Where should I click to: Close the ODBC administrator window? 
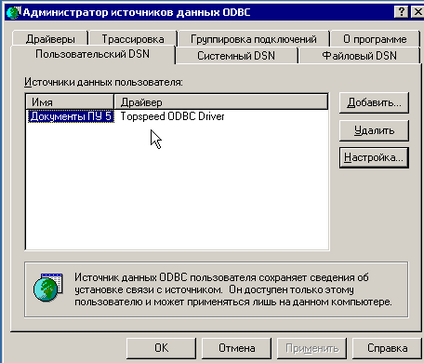(x=417, y=12)
